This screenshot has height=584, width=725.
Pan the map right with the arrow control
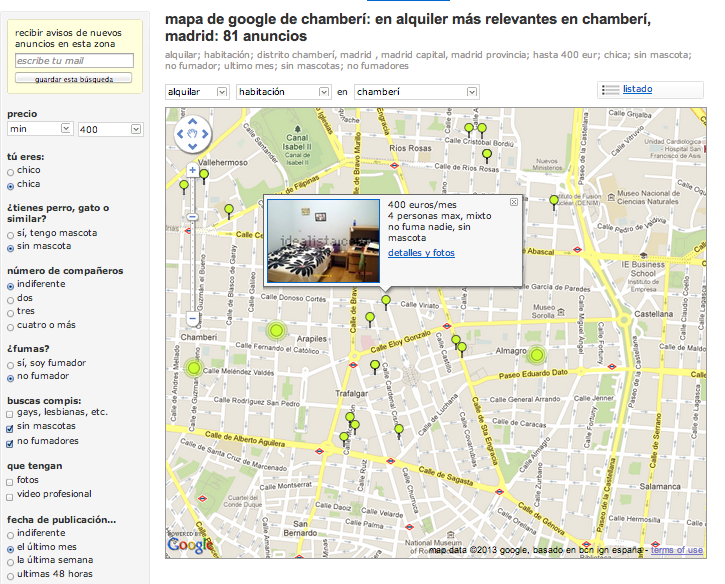pyautogui.click(x=205, y=134)
